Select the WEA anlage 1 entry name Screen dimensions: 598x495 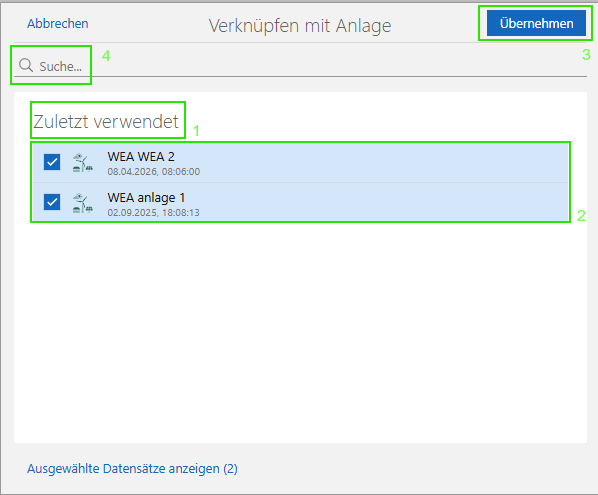146,198
